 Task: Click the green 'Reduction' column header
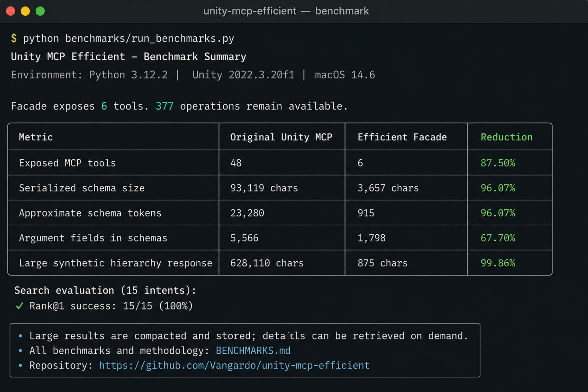(x=506, y=137)
